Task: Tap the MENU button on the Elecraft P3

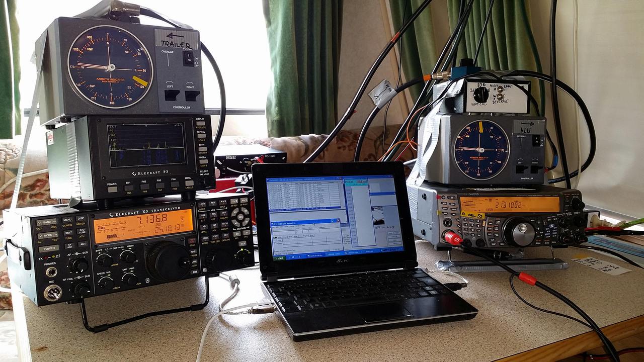Action: click(189, 183)
